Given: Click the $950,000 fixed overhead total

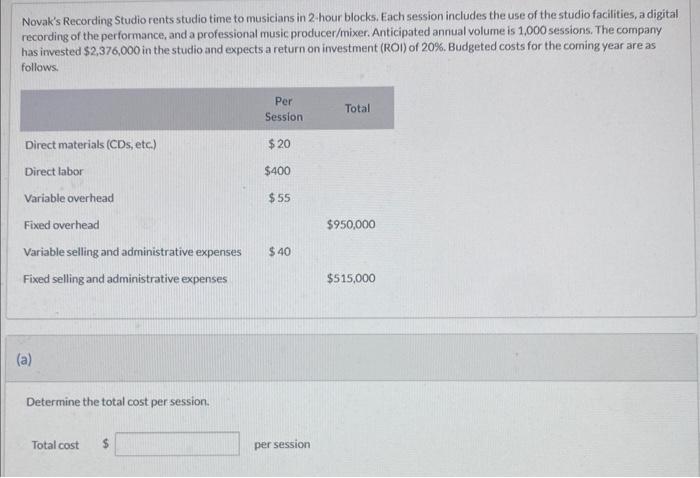Looking at the screenshot, I should pos(351,224).
